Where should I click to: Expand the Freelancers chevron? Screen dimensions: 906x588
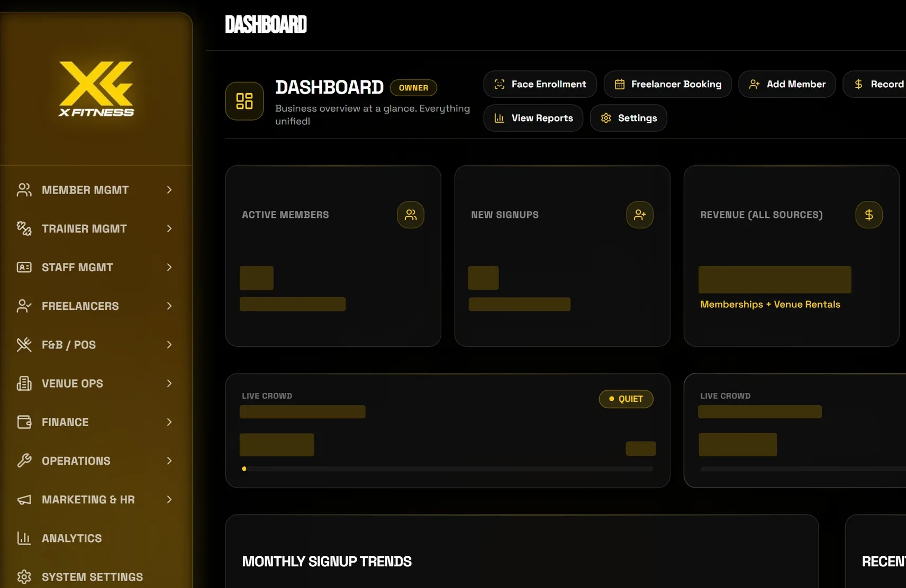click(x=169, y=306)
